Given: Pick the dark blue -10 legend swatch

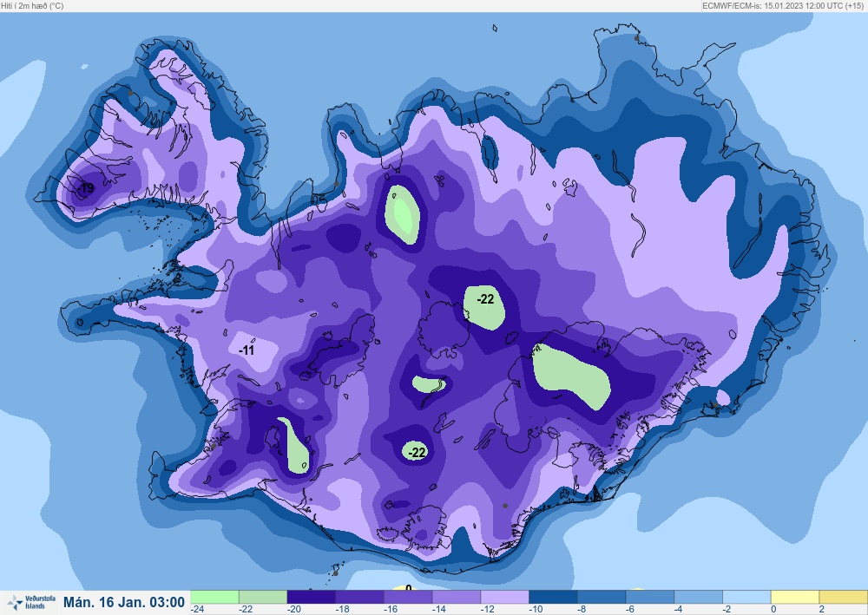Looking at the screenshot, I should (x=553, y=597).
